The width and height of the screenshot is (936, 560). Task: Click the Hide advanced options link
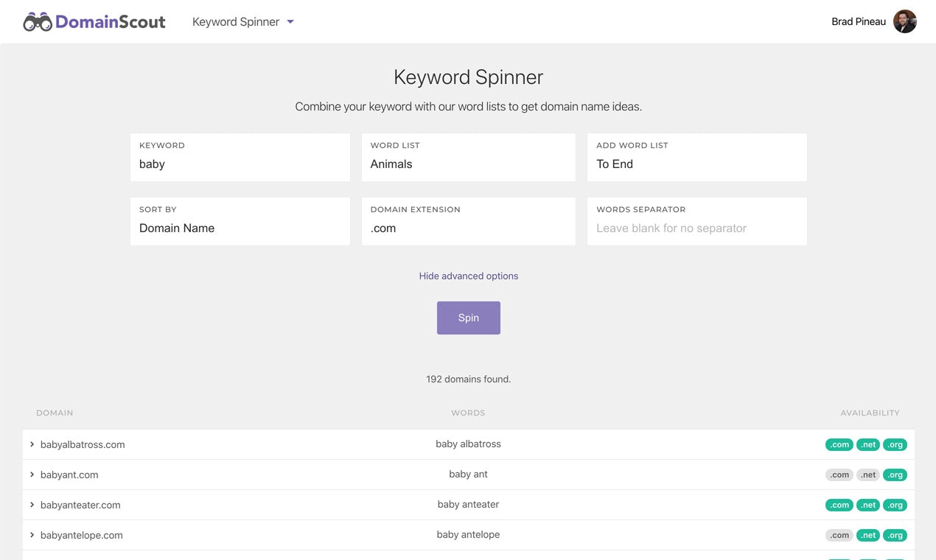(x=468, y=276)
